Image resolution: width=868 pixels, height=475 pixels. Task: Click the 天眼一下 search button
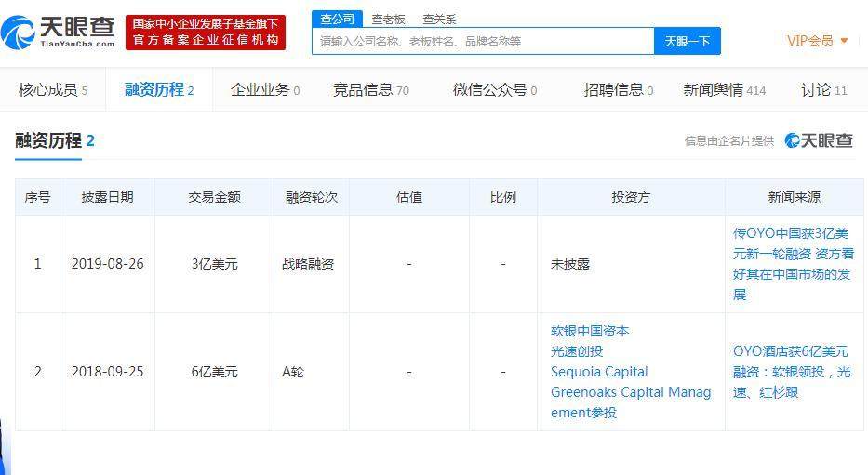point(687,41)
